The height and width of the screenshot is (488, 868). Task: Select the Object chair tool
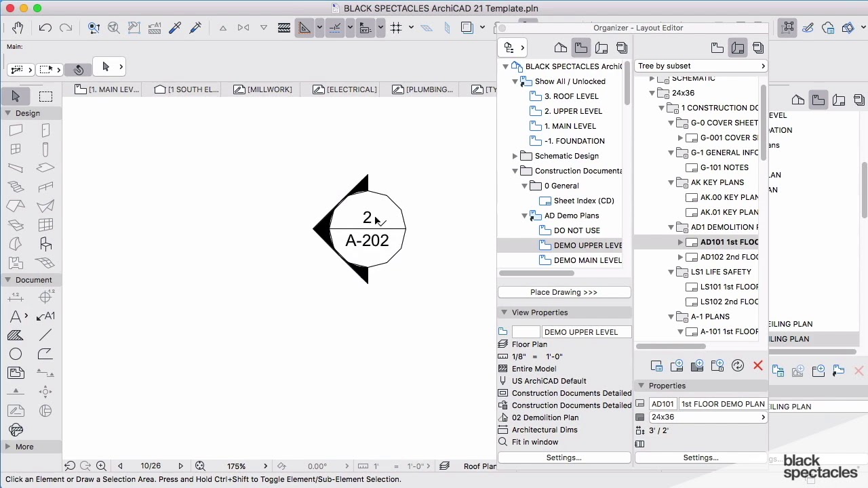(45, 244)
